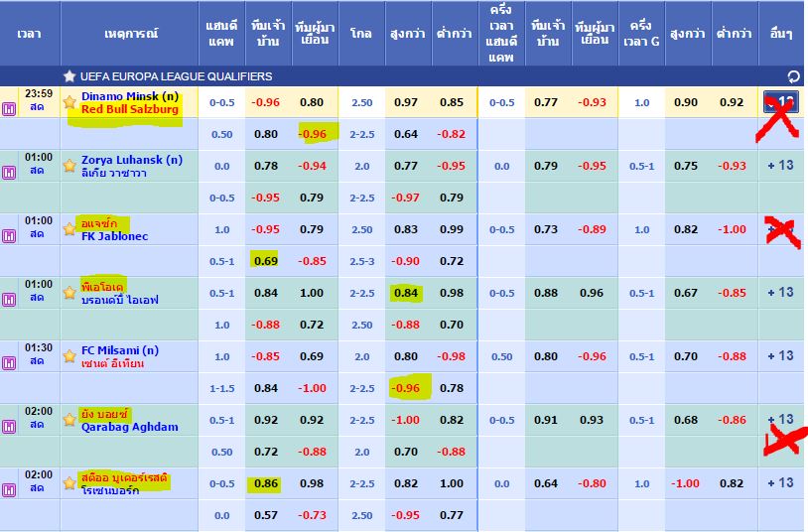Open statistics icon for โรเซนบอร์ก match
Viewport: 808px width, 532px height.
(9, 490)
